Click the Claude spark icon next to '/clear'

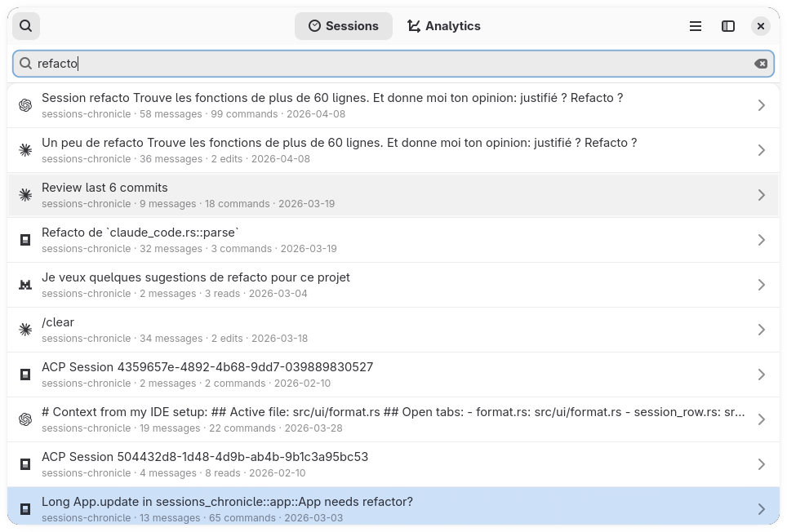tap(25, 329)
